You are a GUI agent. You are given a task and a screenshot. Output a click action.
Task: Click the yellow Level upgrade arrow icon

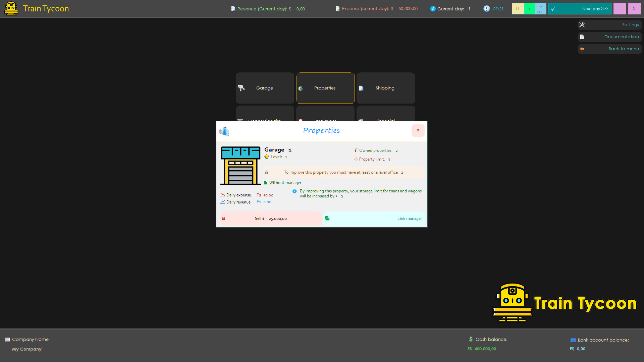(266, 157)
